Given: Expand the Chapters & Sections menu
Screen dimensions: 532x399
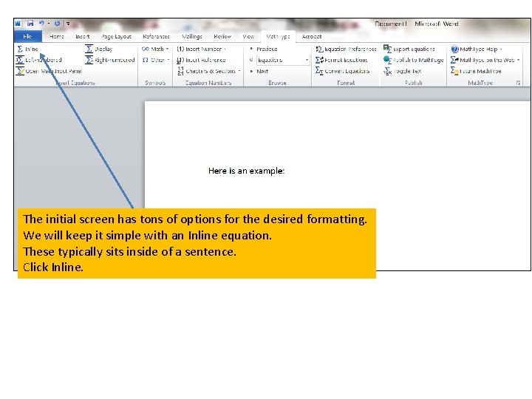Looking at the screenshot, I should 208,71.
